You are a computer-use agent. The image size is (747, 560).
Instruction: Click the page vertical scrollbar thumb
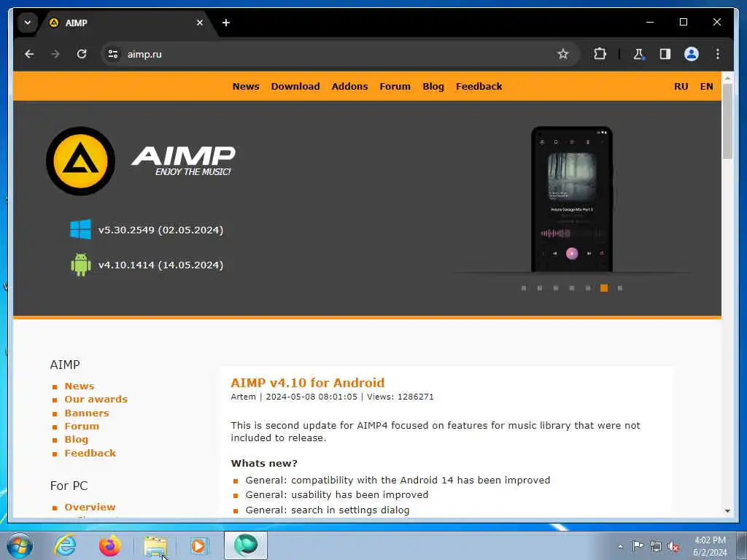[x=727, y=122]
